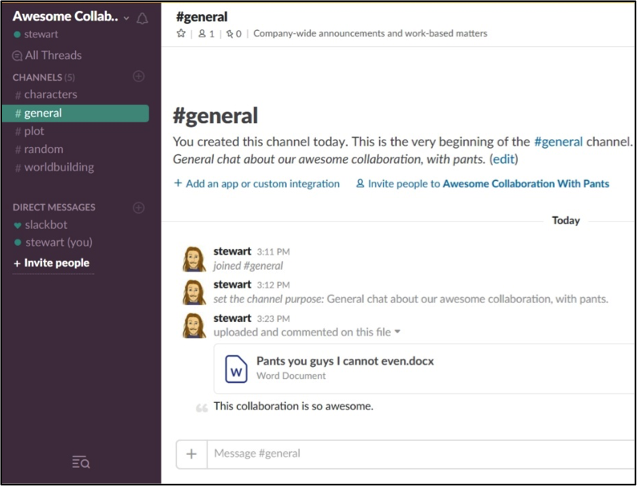Click Invite people to Awesome Collaboration link

[x=482, y=184]
